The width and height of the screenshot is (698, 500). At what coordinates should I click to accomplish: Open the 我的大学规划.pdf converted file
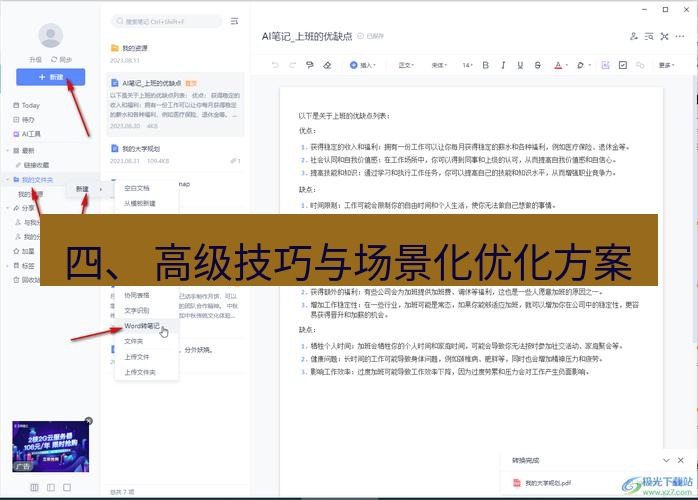[548, 483]
